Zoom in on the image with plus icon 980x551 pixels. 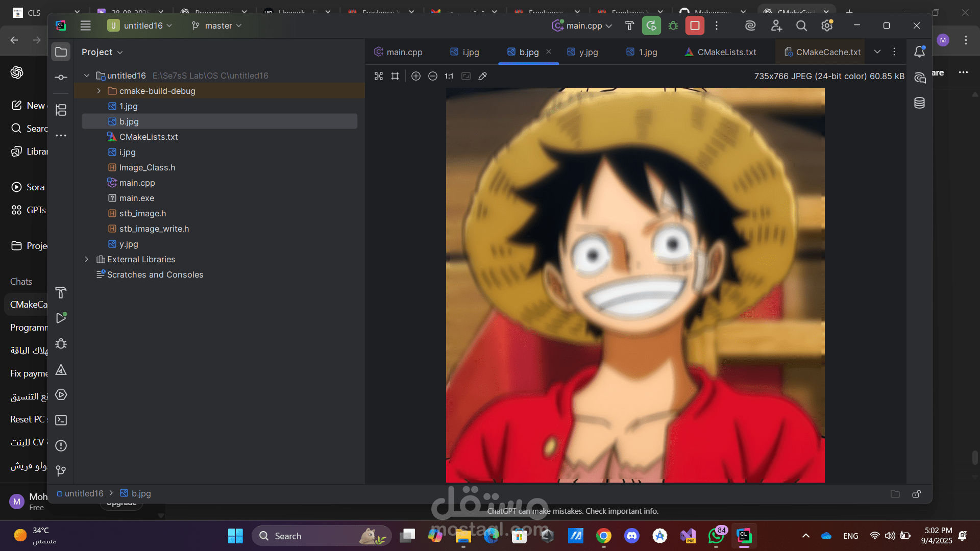point(416,76)
